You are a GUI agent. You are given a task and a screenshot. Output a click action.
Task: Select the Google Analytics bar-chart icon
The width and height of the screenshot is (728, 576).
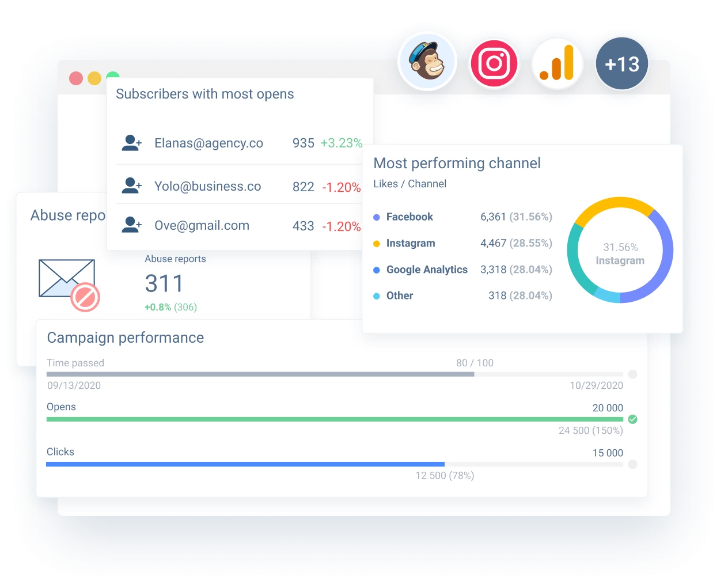point(557,63)
